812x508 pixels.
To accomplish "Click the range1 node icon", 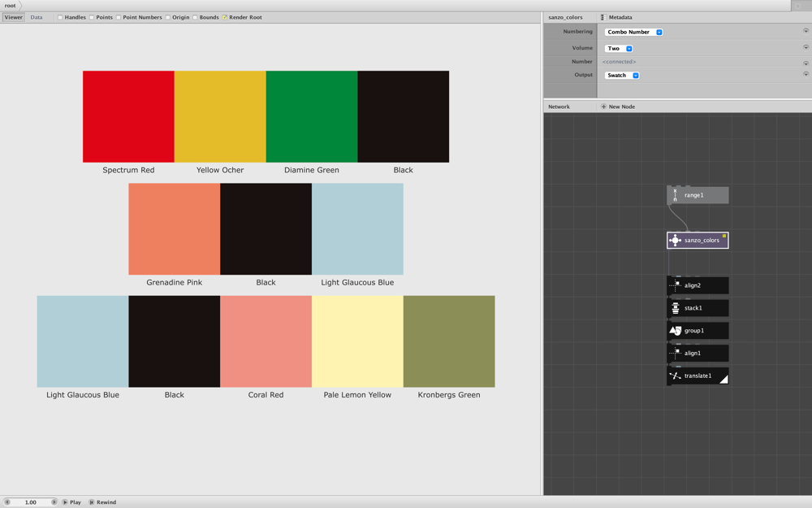I will tap(675, 195).
